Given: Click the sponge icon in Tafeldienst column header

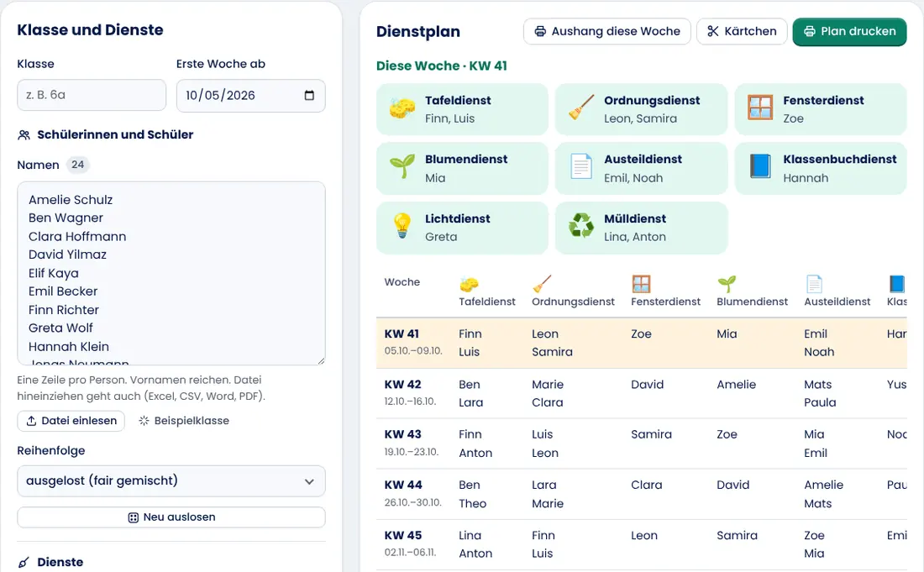Looking at the screenshot, I should (469, 284).
